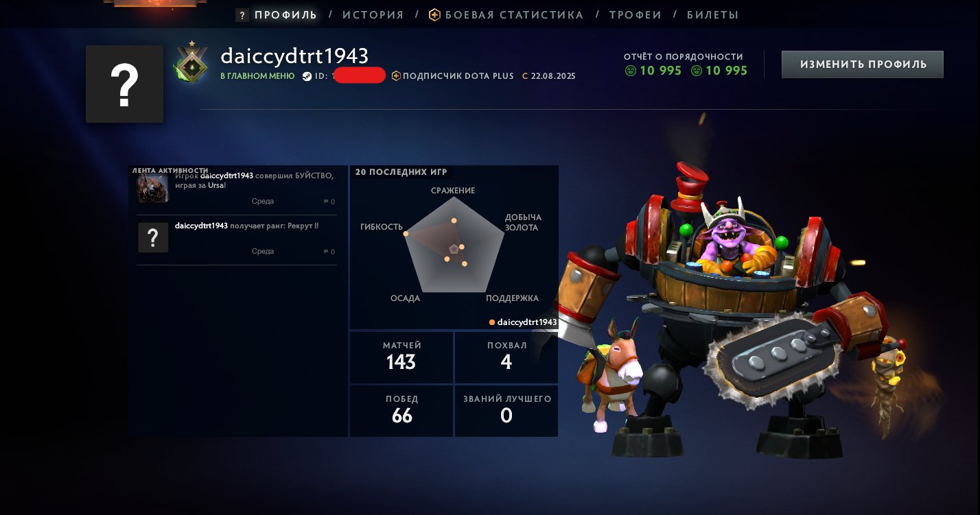Switch to the Боевая Статистика tab
The image size is (980, 515).
click(514, 14)
